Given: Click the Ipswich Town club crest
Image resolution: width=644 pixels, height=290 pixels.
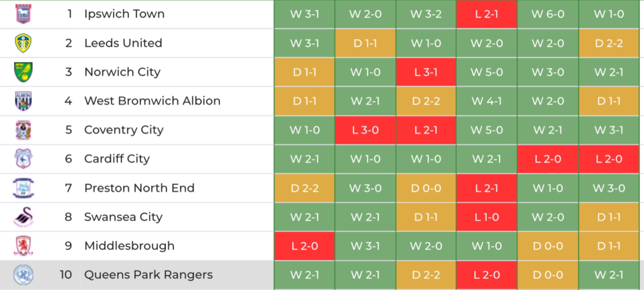Looking at the screenshot, I should (24, 14).
